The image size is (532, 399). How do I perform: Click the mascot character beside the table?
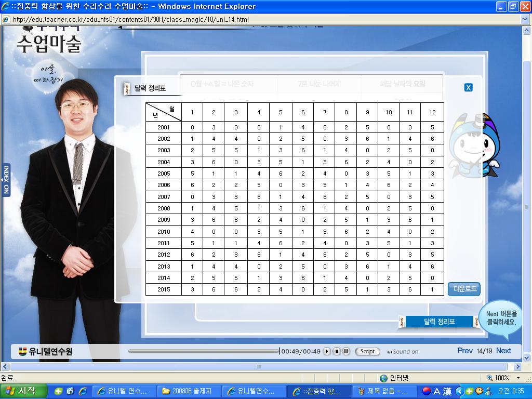point(474,146)
